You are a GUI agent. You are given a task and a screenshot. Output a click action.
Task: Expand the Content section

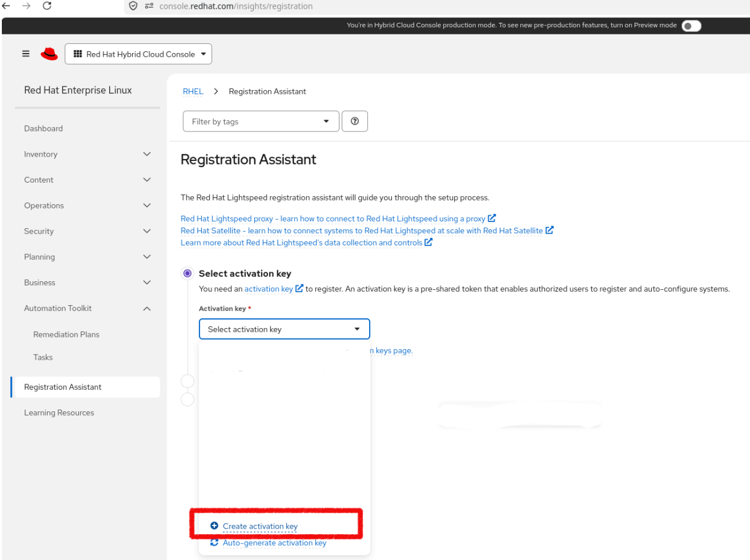pyautogui.click(x=87, y=180)
